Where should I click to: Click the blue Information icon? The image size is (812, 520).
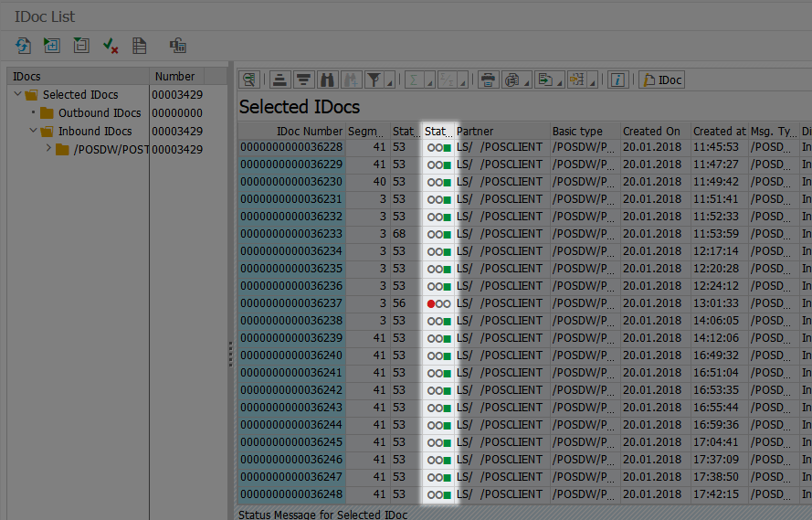tap(618, 80)
